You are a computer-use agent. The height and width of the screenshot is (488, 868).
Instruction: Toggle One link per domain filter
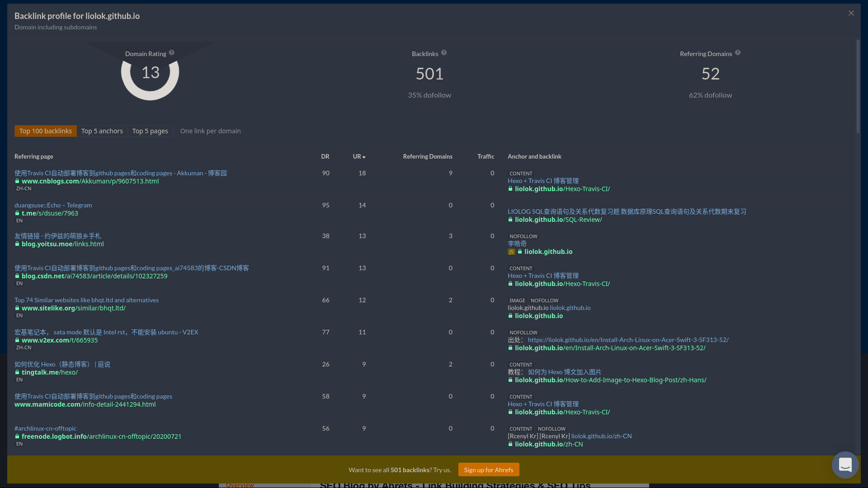pos(210,131)
